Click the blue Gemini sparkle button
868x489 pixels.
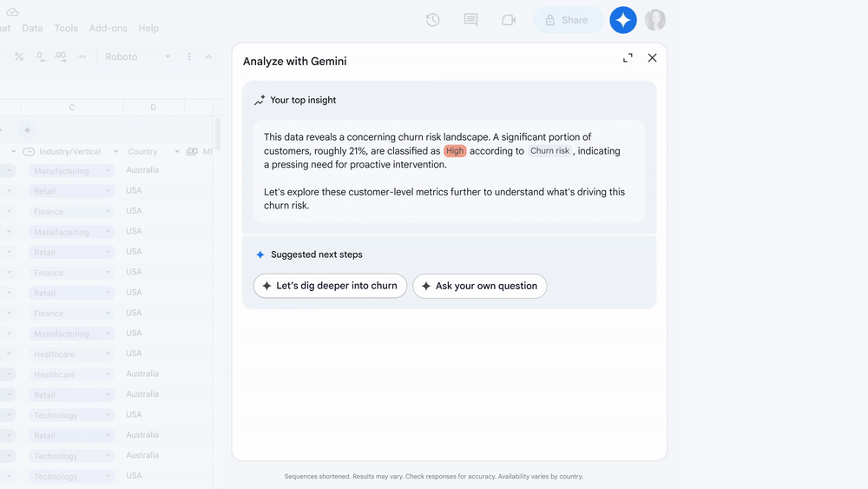pyautogui.click(x=622, y=20)
